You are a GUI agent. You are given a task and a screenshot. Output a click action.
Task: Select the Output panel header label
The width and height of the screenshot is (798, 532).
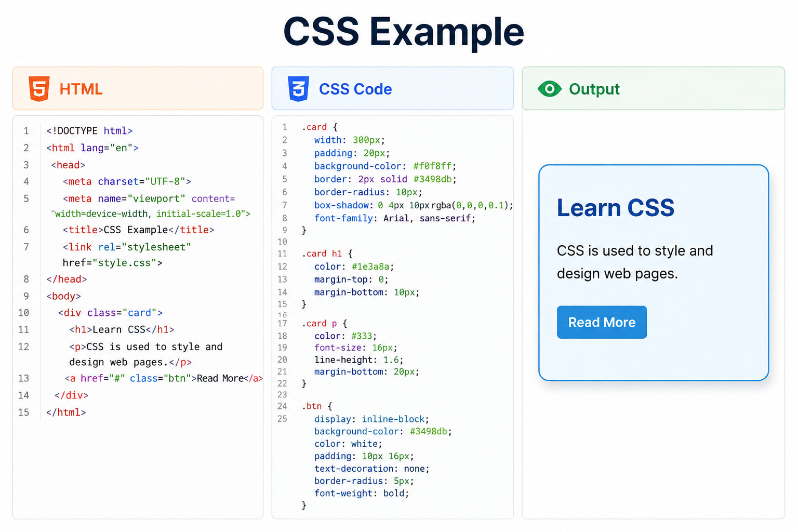pyautogui.click(x=594, y=89)
